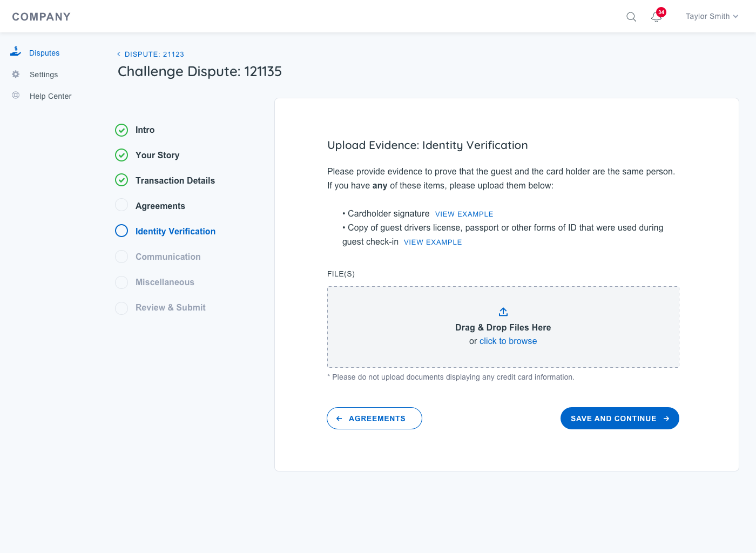This screenshot has width=756, height=553.
Task: Click the Disputes hand-dollar icon
Action: click(16, 52)
